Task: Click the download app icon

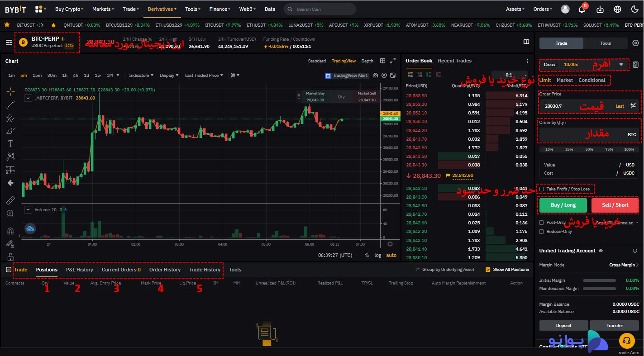Action: coord(600,9)
